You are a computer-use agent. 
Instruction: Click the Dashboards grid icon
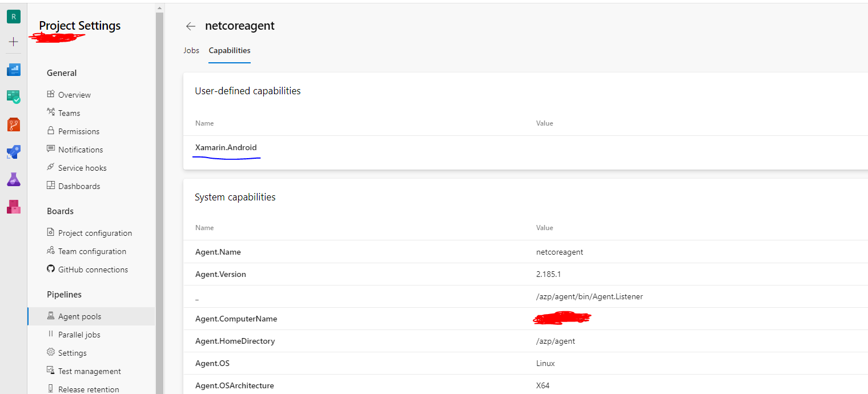point(51,186)
